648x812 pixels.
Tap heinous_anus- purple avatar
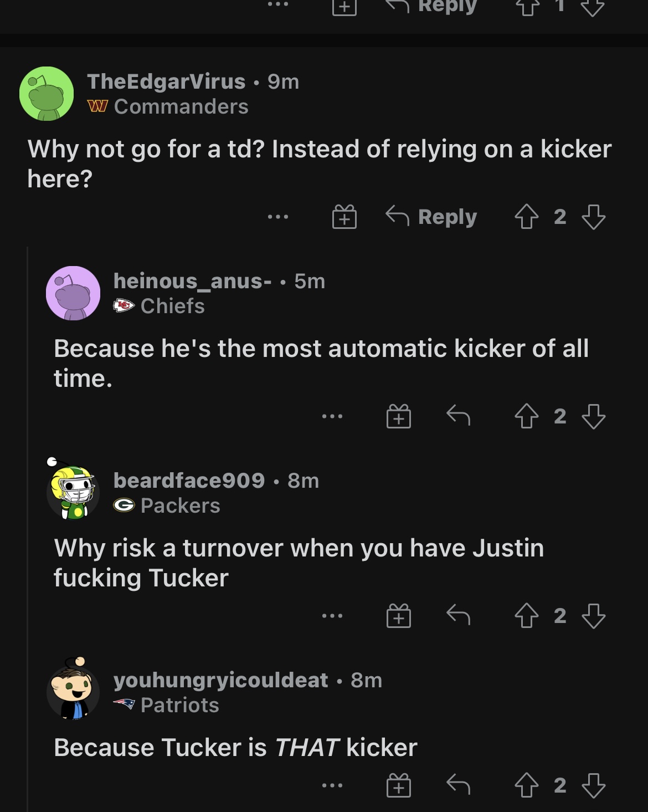[x=73, y=293]
